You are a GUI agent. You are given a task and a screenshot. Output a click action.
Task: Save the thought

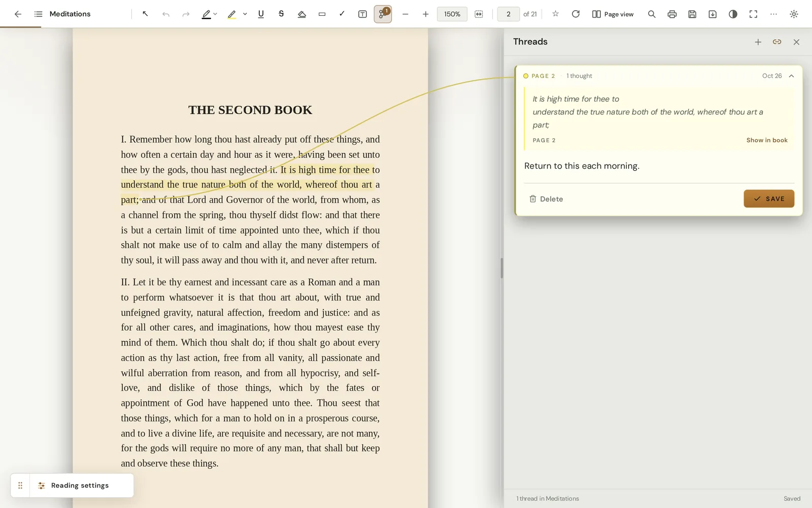click(769, 199)
